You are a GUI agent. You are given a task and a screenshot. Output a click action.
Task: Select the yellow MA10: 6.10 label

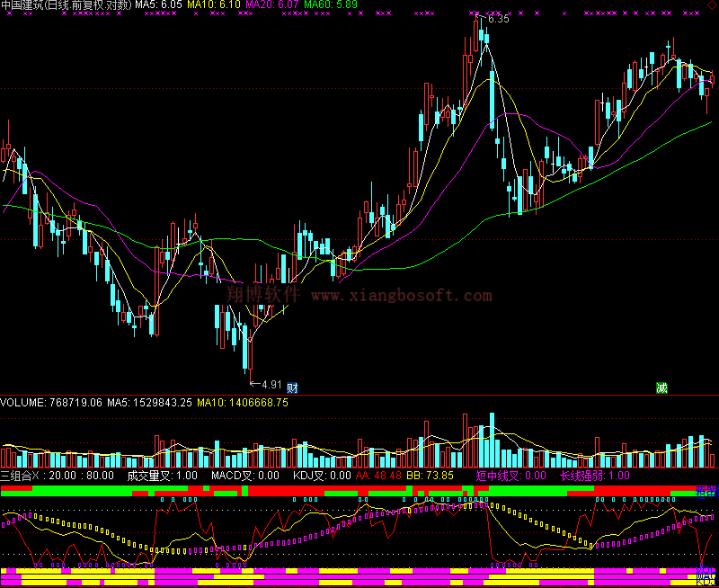(216, 5)
